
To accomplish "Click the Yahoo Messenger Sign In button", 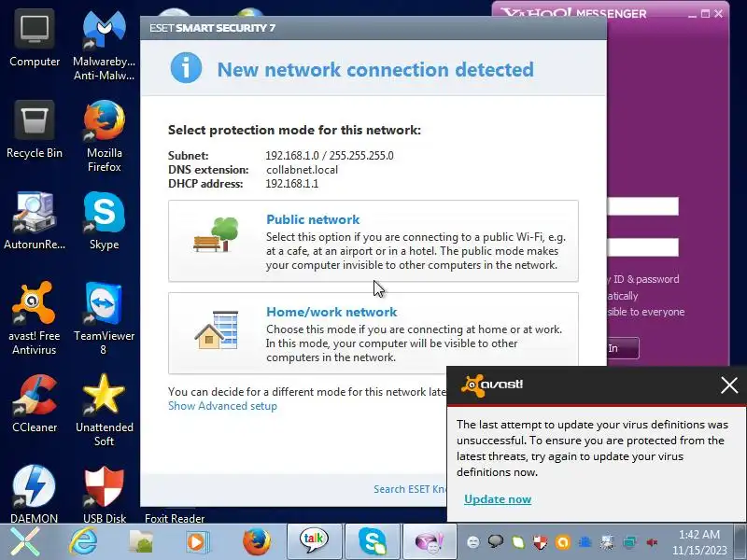I will coord(622,348).
